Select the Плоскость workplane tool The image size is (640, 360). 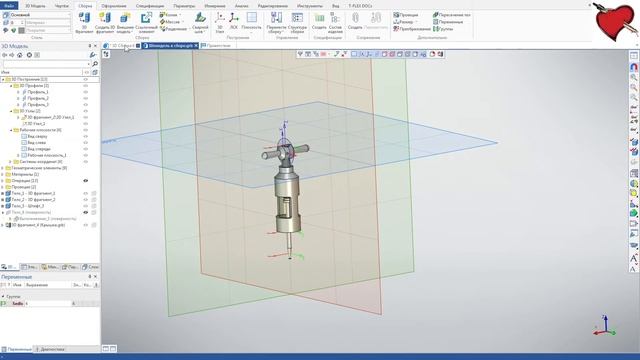(x=251, y=21)
